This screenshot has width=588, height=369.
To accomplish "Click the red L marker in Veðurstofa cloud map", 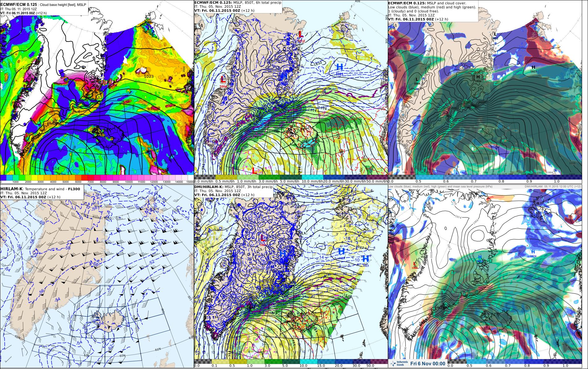I will pos(415,265).
